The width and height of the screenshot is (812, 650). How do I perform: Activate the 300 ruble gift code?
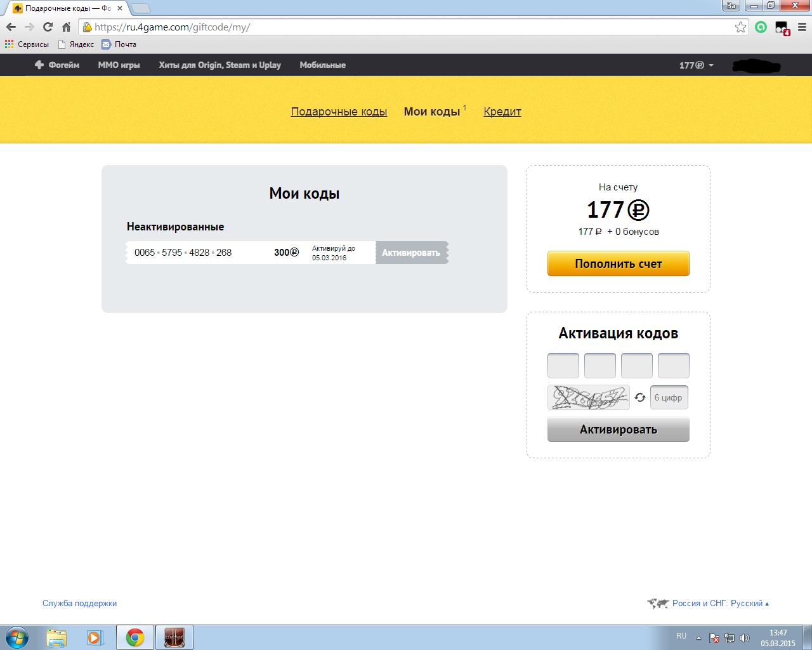[x=411, y=253]
